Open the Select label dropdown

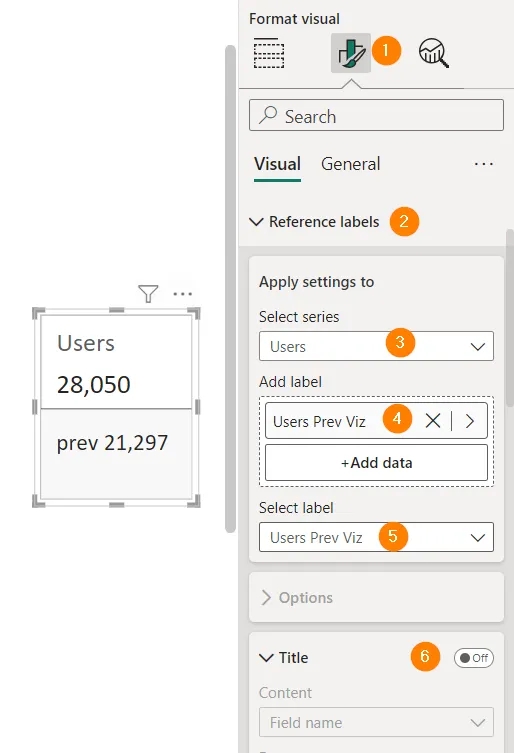tap(376, 537)
